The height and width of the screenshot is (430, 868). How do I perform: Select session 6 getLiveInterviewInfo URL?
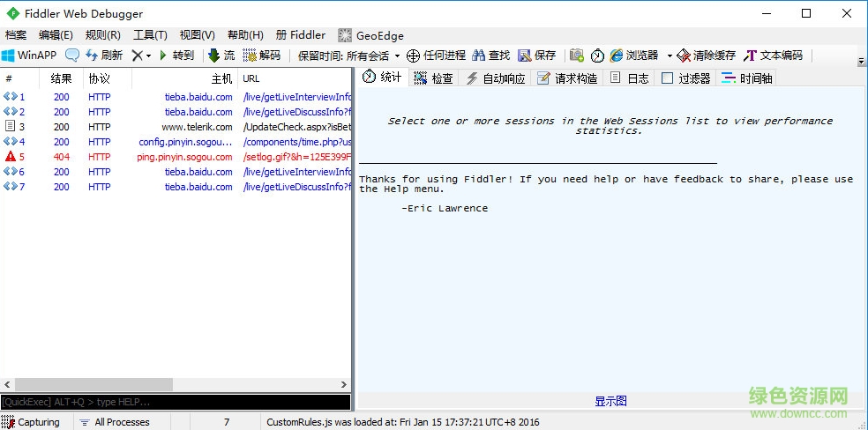point(297,172)
